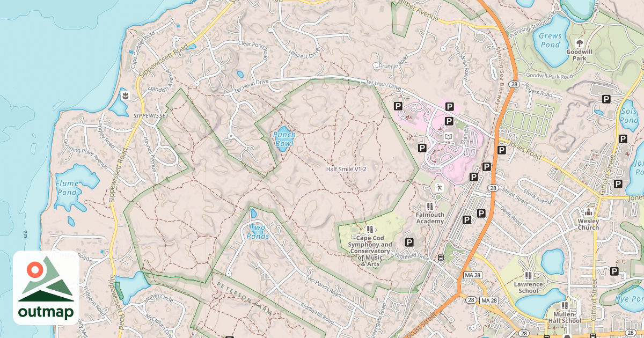Viewport: 644px width, 338px height.
Task: Select the garden flower icon near Sippewisset
Action: click(x=125, y=96)
